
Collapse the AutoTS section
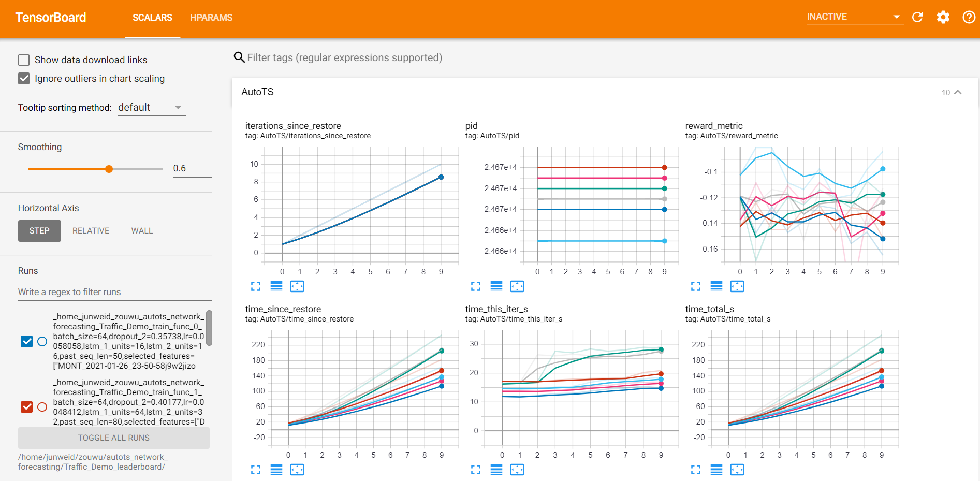click(958, 92)
